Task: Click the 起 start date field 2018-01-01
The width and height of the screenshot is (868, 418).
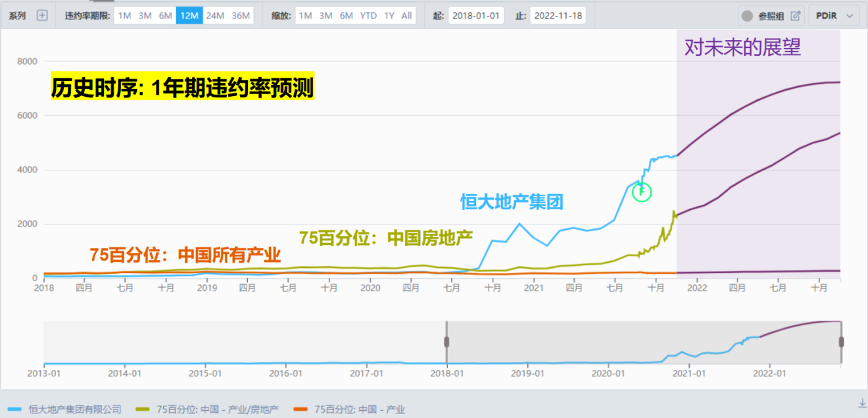Action: tap(476, 16)
